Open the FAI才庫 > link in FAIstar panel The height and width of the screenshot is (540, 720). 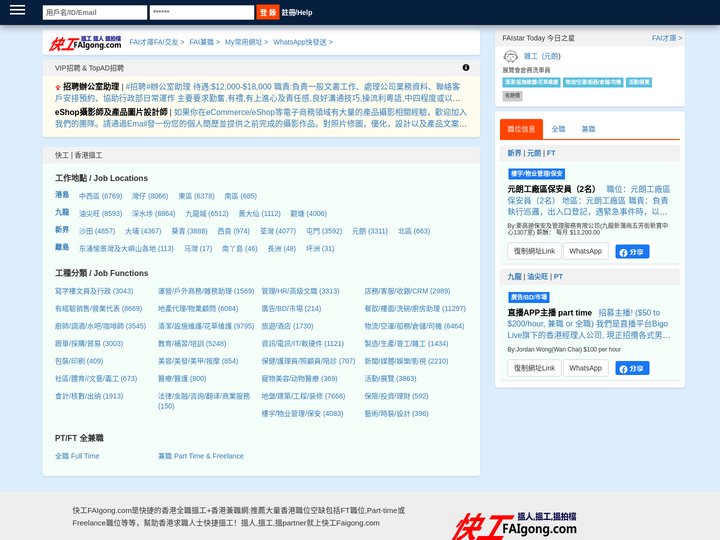coord(667,38)
